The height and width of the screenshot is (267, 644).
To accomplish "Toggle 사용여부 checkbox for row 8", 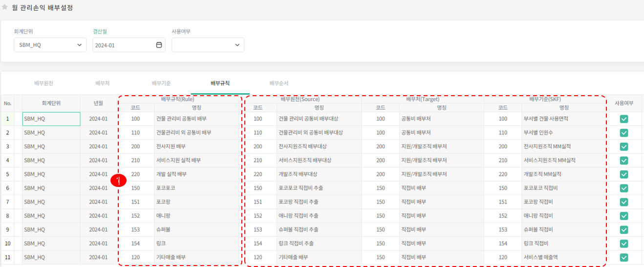I will click(x=623, y=216).
